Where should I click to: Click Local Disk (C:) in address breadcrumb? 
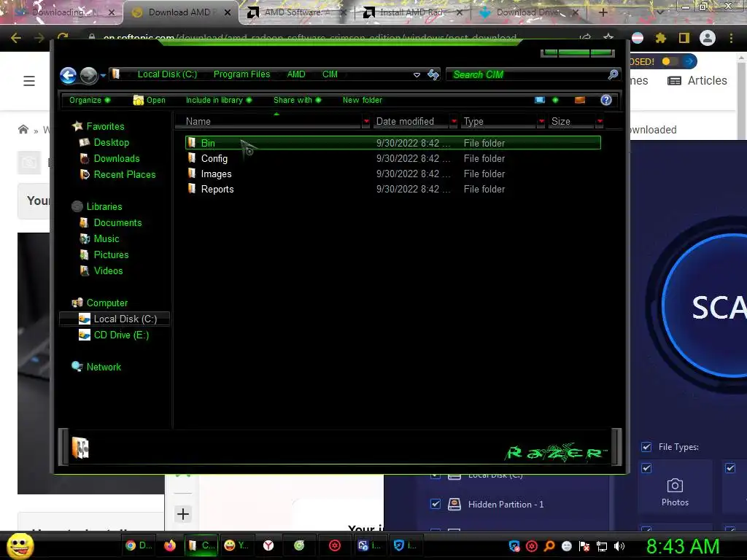click(167, 74)
